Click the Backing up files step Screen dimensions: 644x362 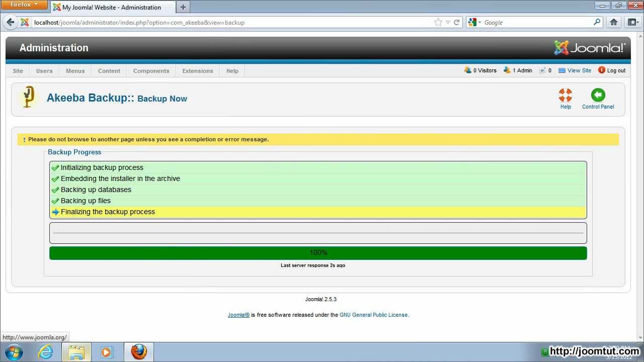point(318,201)
